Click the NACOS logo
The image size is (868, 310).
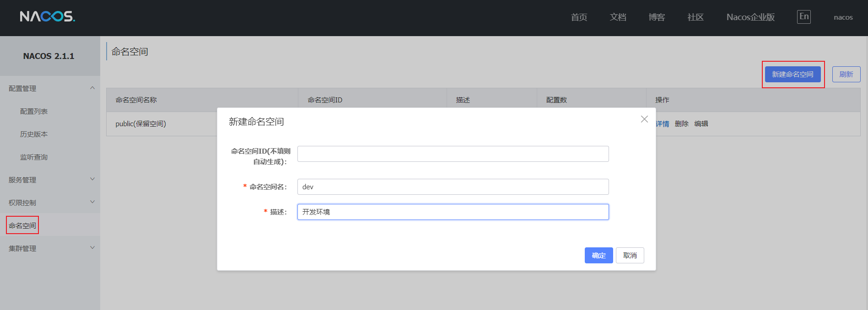[48, 16]
